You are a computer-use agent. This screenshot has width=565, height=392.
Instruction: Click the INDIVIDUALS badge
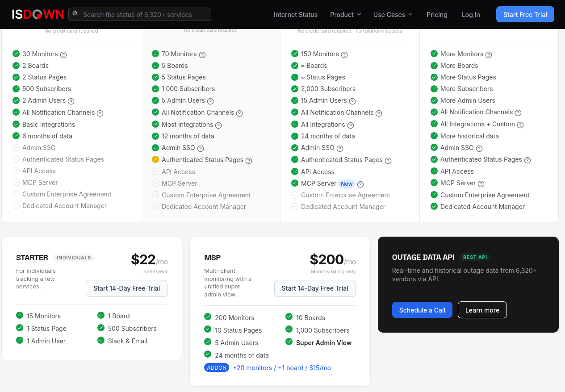coord(74,258)
